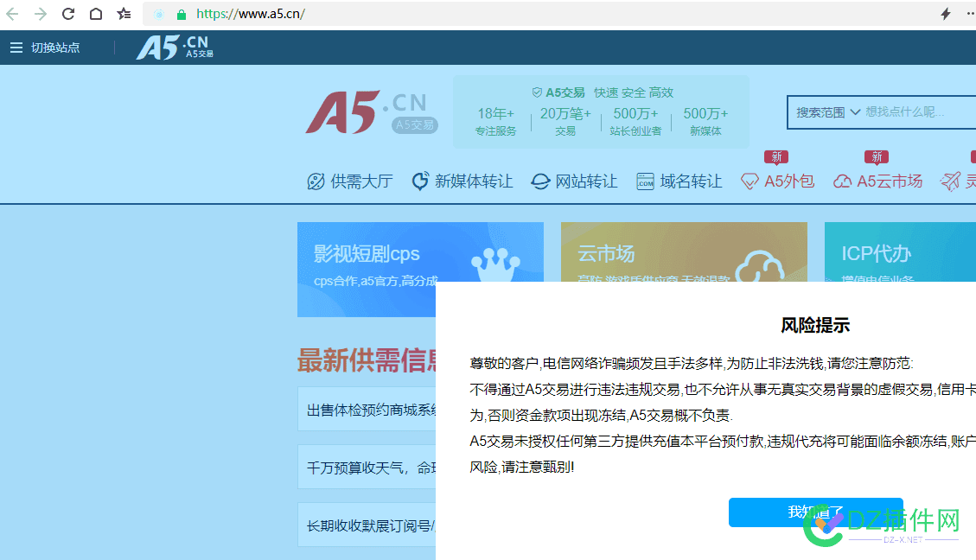Click the white A5.CN logo in header bar

point(175,48)
